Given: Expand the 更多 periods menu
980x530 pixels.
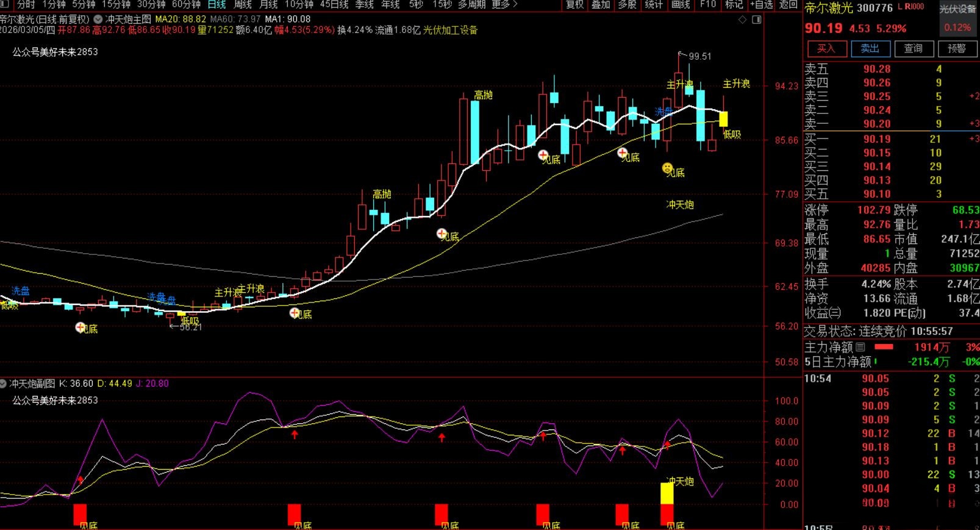Looking at the screenshot, I should pyautogui.click(x=504, y=4).
